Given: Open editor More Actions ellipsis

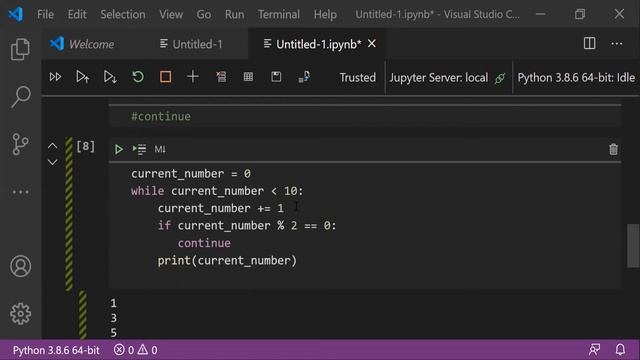Looking at the screenshot, I should [616, 43].
